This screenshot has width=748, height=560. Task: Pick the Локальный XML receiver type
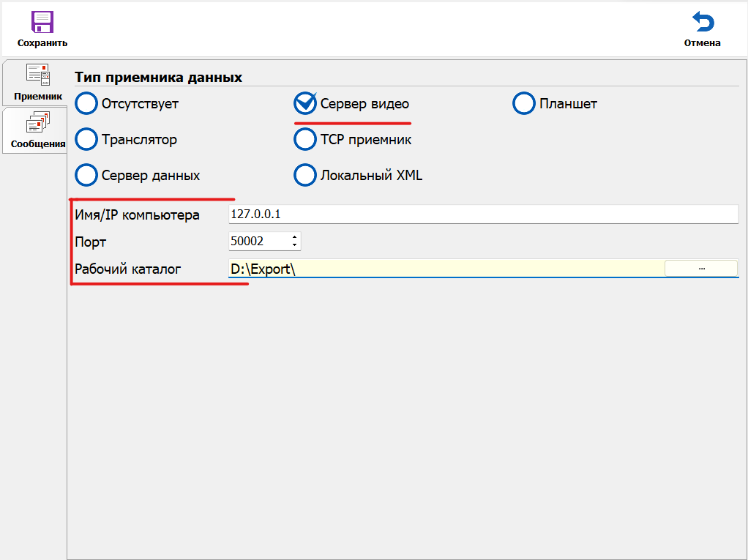click(304, 176)
